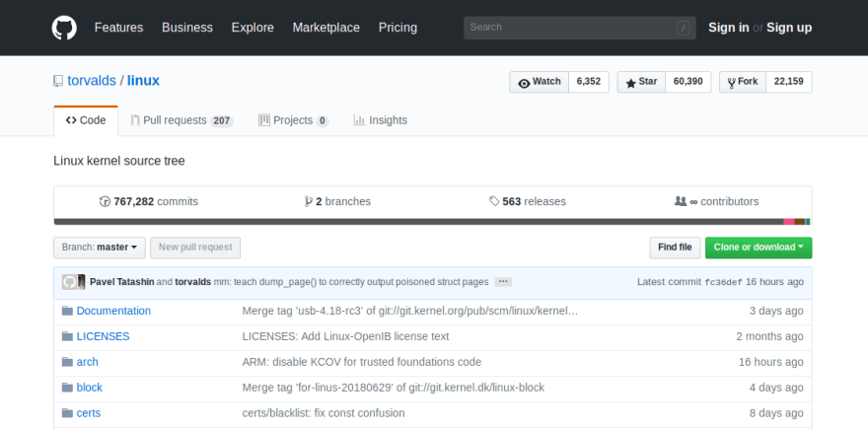Image resolution: width=868 pixels, height=430 pixels.
Task: Open the 'mm: teach dump_page()' commit message
Action: (351, 282)
